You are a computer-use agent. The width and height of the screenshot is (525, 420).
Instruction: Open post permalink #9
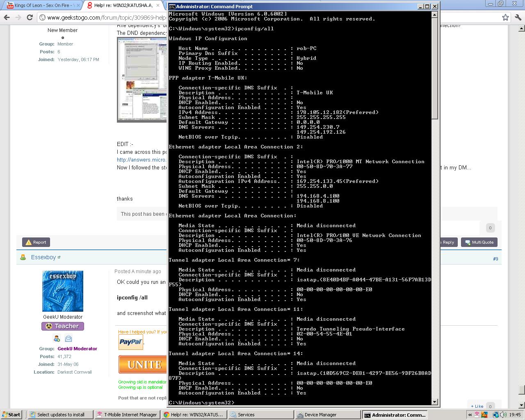click(495, 259)
